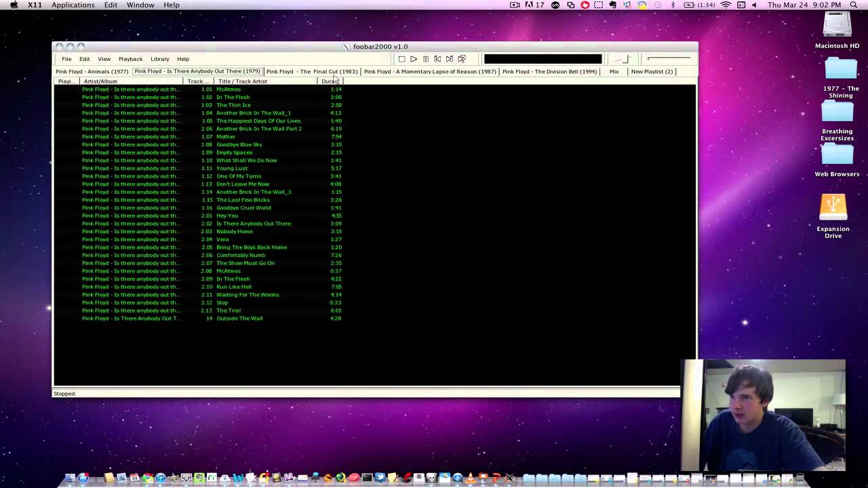Open the foobar2000 Edit menu
868x488 pixels.
(x=84, y=59)
